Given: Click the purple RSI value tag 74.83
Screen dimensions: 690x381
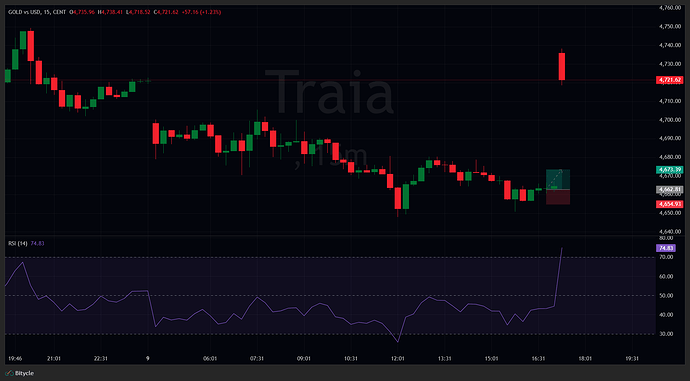Looking at the screenshot, I should (x=666, y=248).
